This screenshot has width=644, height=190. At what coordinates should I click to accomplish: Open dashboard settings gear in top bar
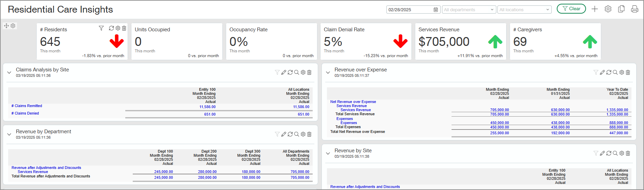(x=608, y=9)
